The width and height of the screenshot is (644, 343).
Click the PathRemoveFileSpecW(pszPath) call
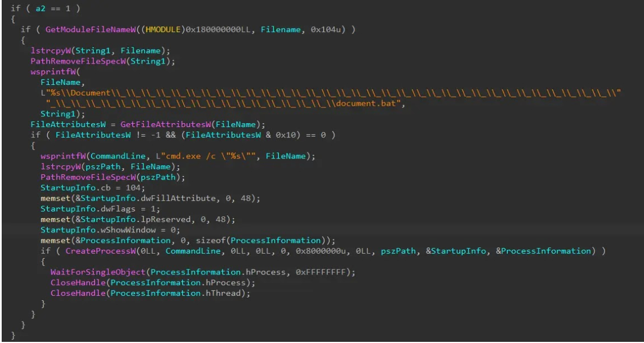pos(103,177)
